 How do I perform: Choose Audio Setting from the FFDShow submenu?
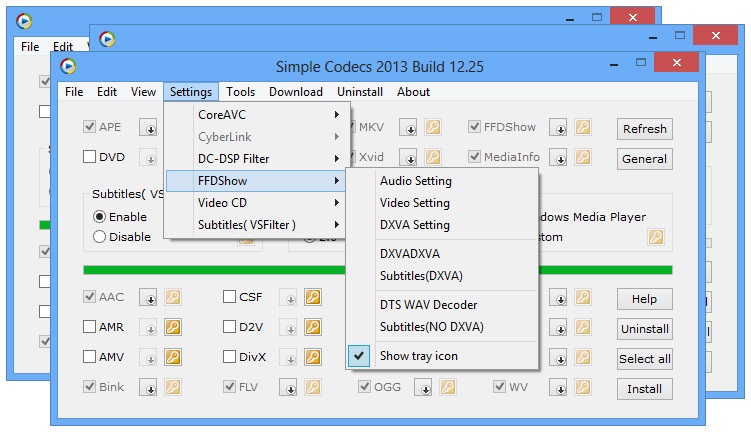[415, 181]
